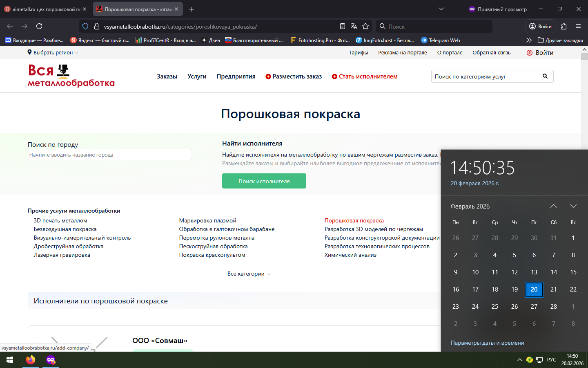
Task: Switch keyboard language via 'РУС' indicator
Action: [551, 360]
